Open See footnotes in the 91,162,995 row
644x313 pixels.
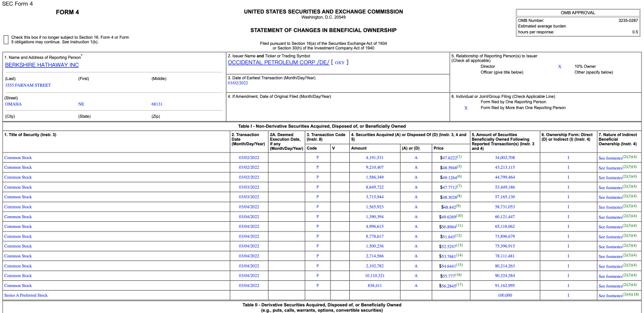click(610, 286)
